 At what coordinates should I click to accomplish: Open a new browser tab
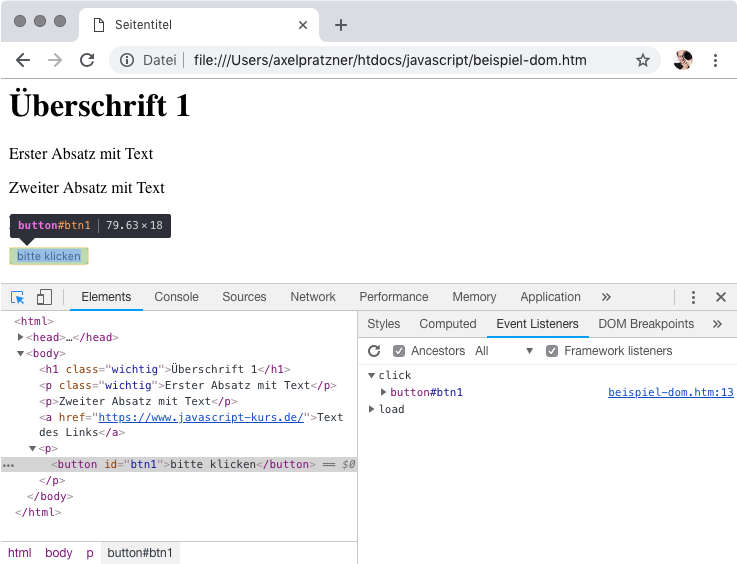[340, 25]
